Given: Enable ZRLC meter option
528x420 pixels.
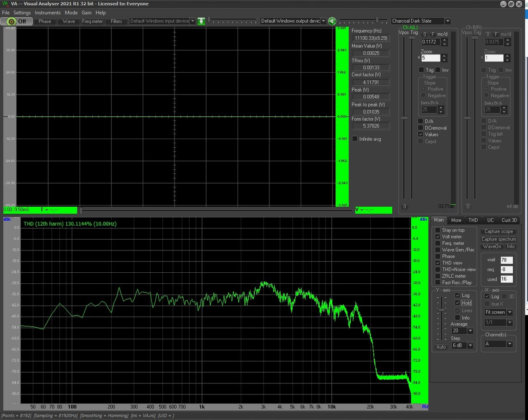Looking at the screenshot, I should 438,276.
